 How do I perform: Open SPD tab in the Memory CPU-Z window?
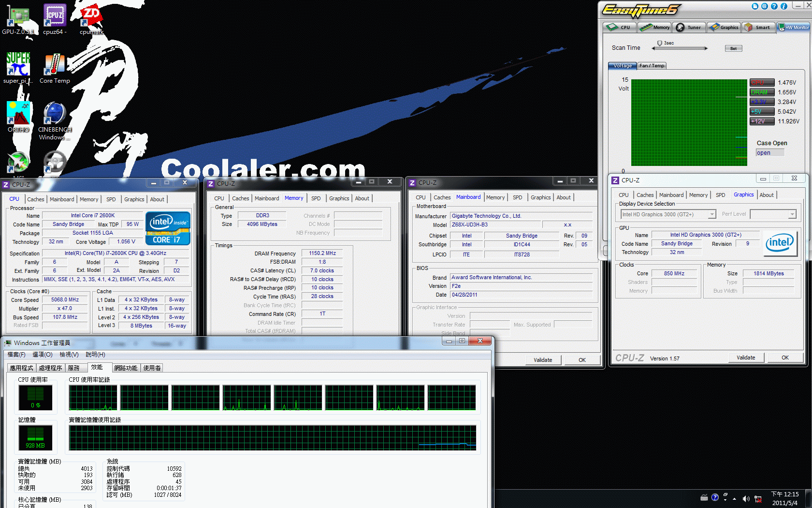pos(316,198)
